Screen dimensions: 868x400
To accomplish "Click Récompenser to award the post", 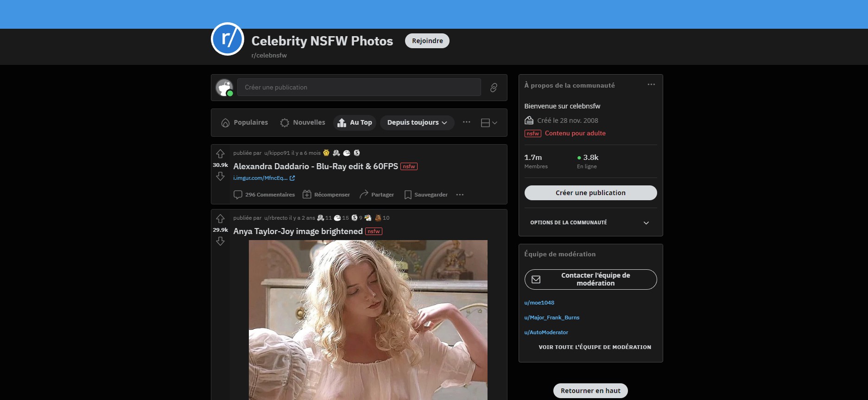I will pos(326,195).
